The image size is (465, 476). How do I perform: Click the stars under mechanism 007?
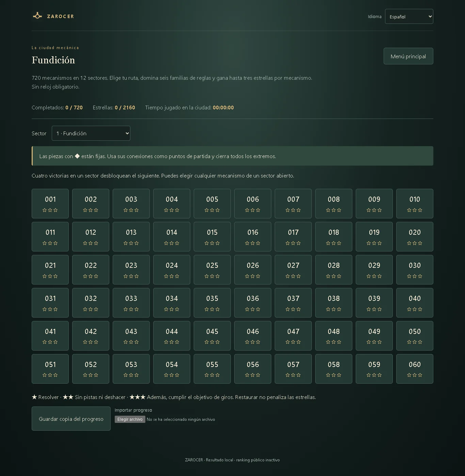(x=293, y=210)
